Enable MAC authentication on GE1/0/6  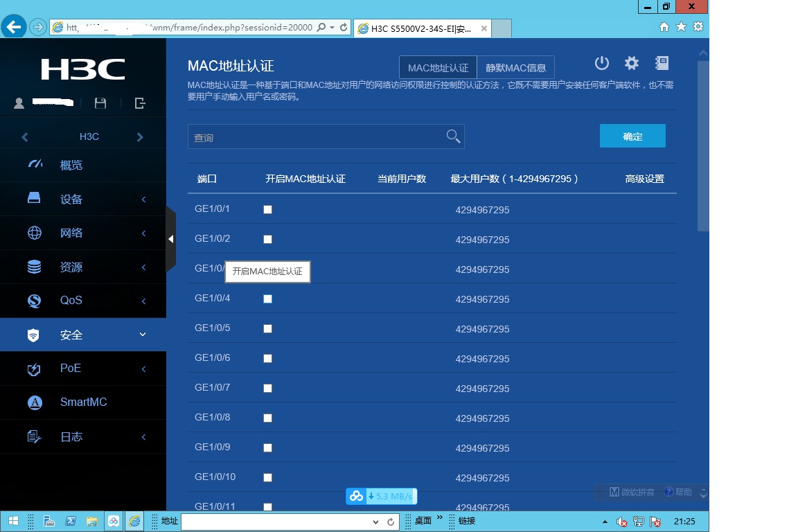coord(267,358)
